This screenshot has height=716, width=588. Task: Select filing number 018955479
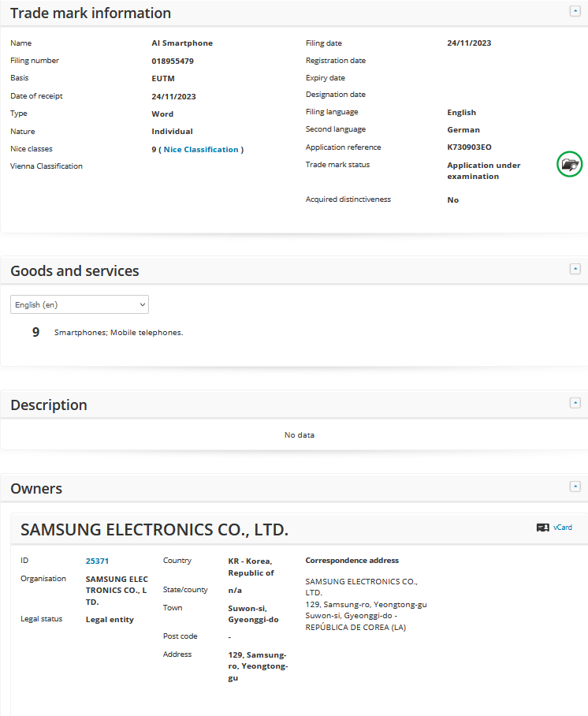click(173, 62)
